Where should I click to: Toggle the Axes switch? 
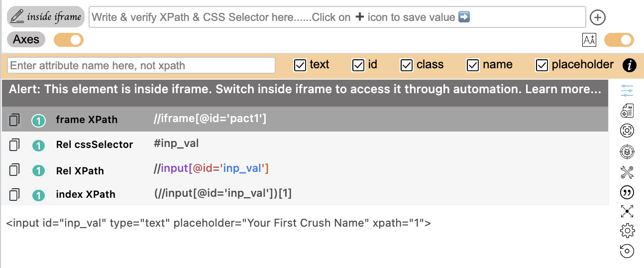tap(69, 40)
